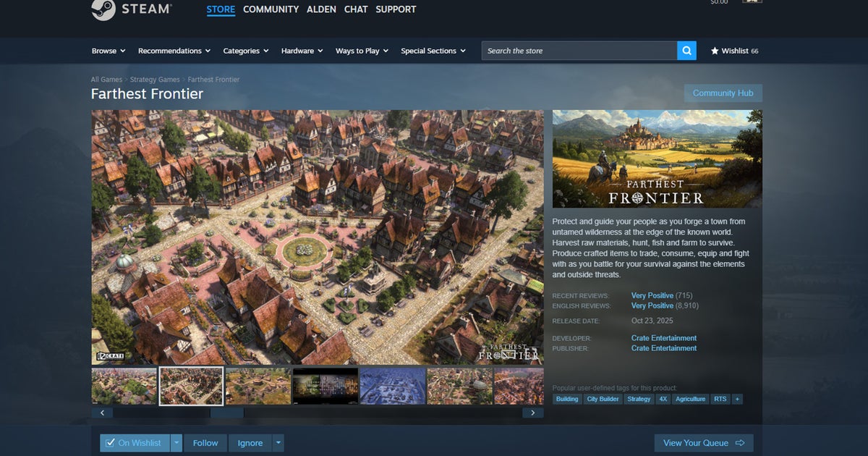Viewport: 868px width, 456px height.
Task: Open the Categories dropdown
Action: point(244,51)
